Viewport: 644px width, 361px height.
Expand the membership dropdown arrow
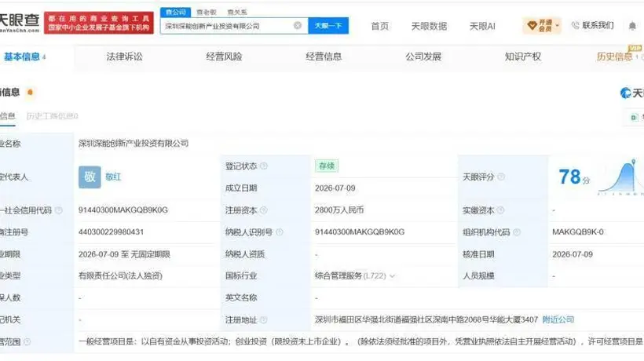pos(558,25)
